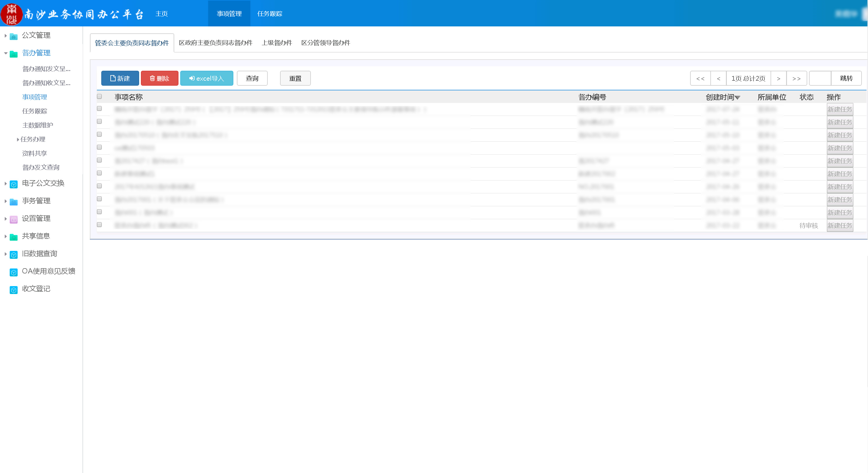Viewport: 868px width, 473px height.
Task: Expand the 设置管理 tree arrow
Action: (5, 219)
